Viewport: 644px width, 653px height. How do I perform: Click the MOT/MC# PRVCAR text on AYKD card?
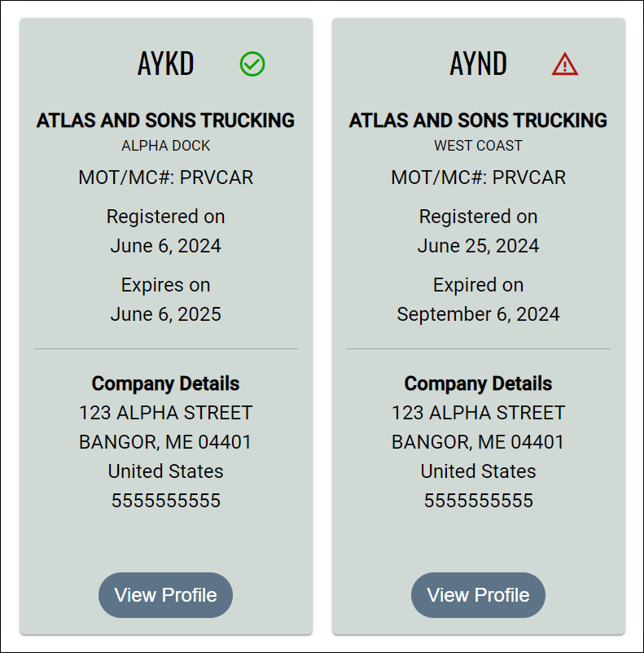click(166, 177)
